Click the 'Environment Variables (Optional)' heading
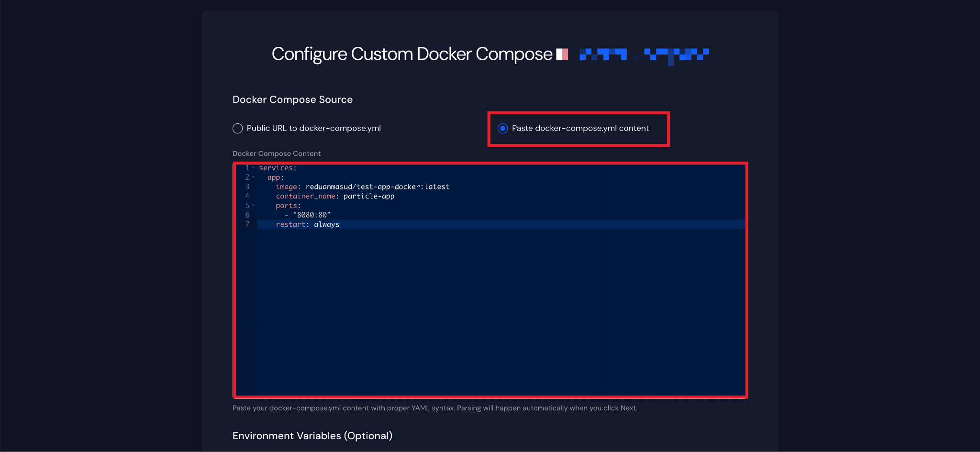The image size is (980, 452). point(312,436)
